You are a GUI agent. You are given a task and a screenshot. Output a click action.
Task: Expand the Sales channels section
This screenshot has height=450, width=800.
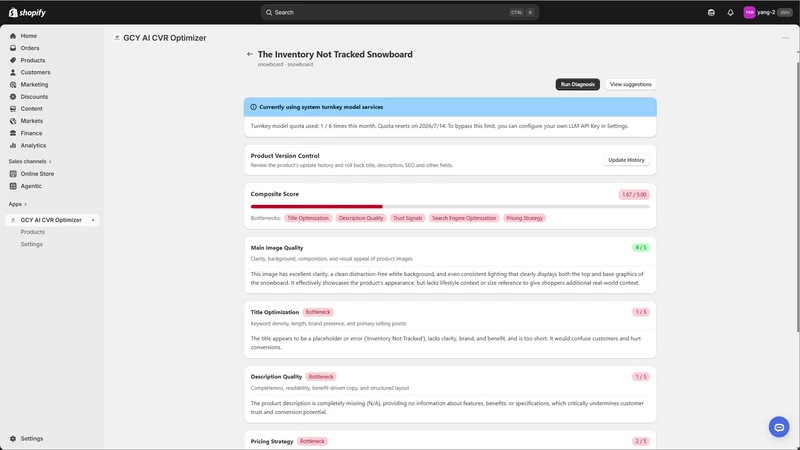pos(30,161)
